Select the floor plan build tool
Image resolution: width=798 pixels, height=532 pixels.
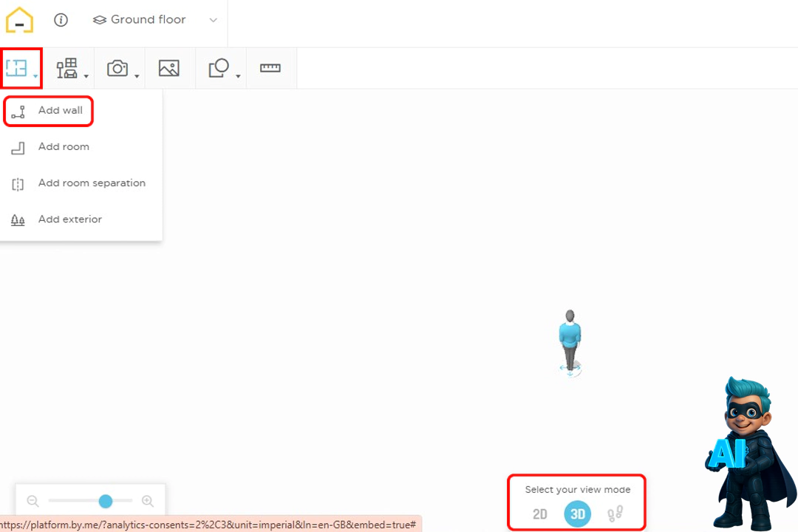coord(17,69)
